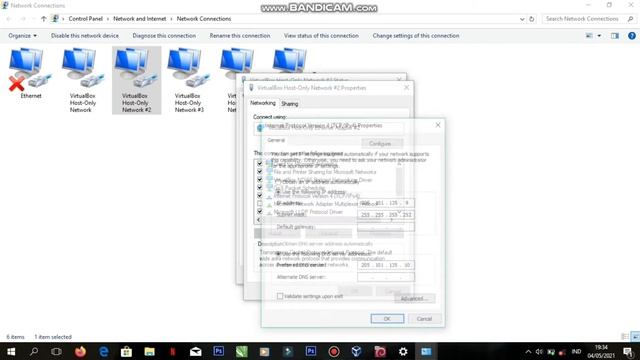Open the view options dropdown arrow
640x360 pixels.
(x=599, y=36)
